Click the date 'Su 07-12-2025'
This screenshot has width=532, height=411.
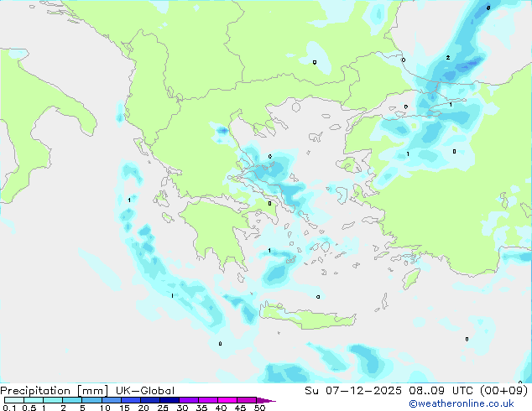tap(353, 391)
